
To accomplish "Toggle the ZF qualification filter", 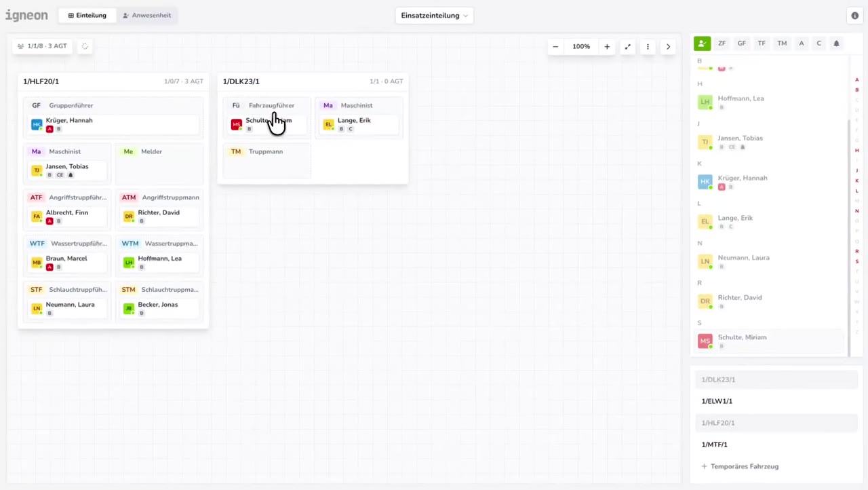I will [x=722, y=43].
